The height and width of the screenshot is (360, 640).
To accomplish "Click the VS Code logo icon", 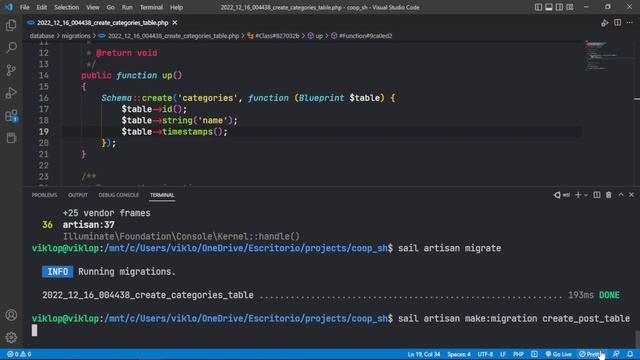I will 9,7.
